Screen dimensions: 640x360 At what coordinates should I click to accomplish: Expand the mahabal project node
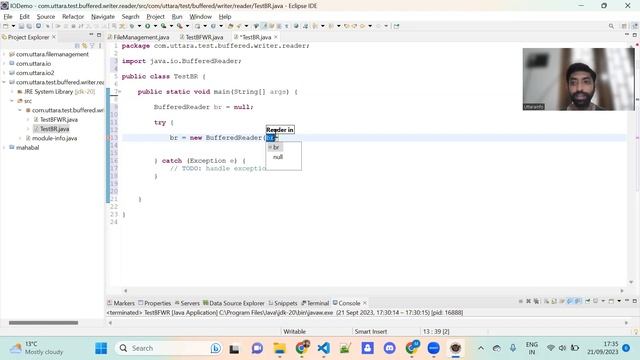[4, 148]
